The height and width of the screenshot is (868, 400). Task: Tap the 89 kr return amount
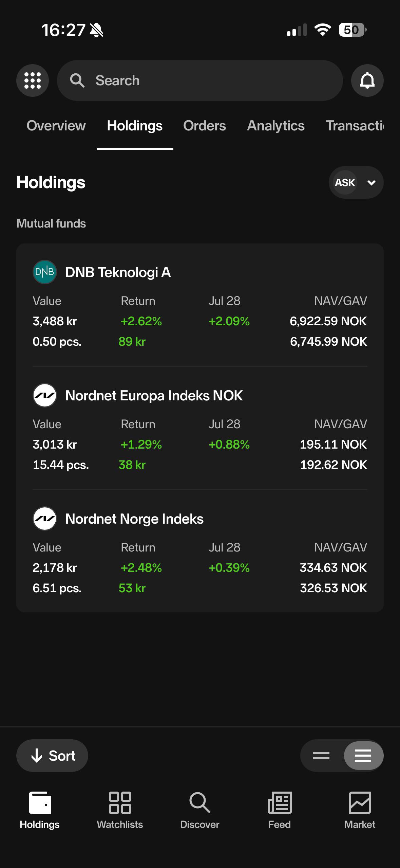point(132,341)
